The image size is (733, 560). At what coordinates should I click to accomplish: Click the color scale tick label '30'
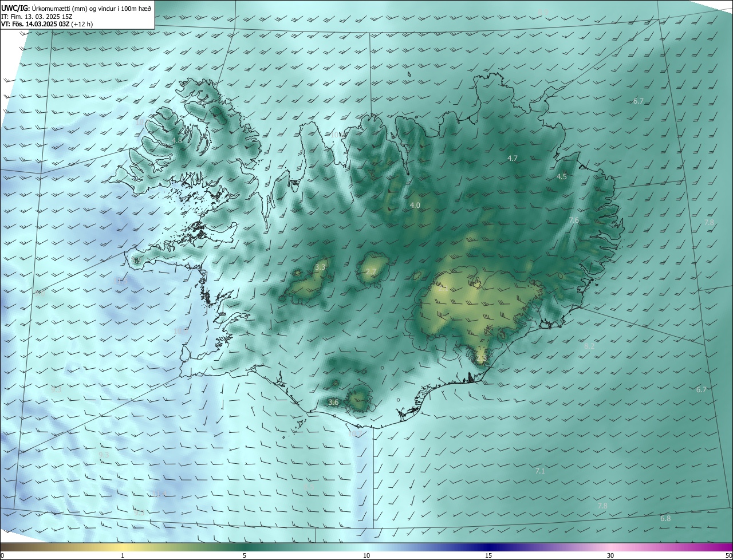click(610, 556)
